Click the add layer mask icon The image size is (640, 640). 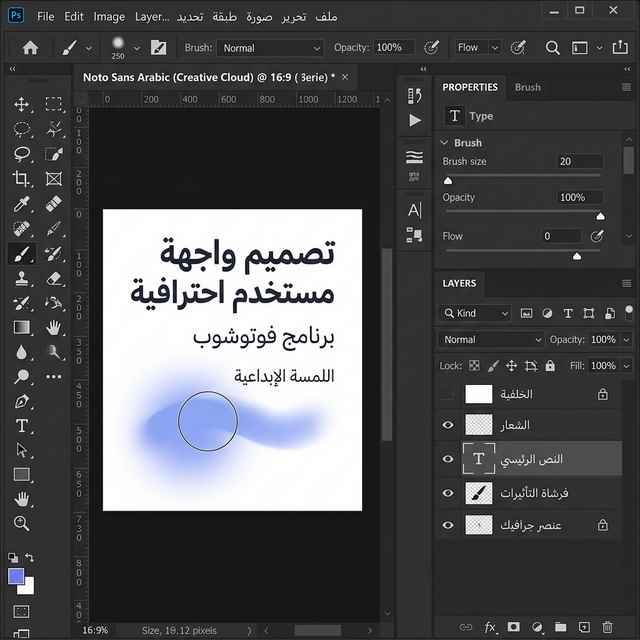[x=513, y=627]
